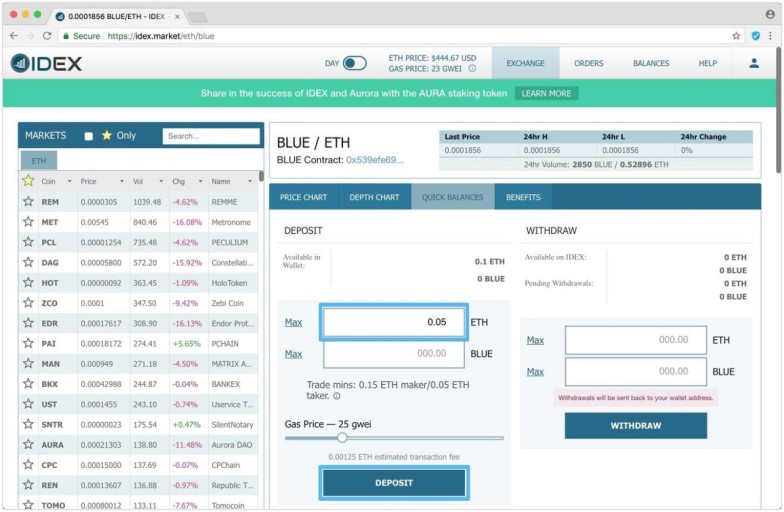Select the REN Republic market row
The width and height of the screenshot is (784, 512).
click(x=138, y=485)
